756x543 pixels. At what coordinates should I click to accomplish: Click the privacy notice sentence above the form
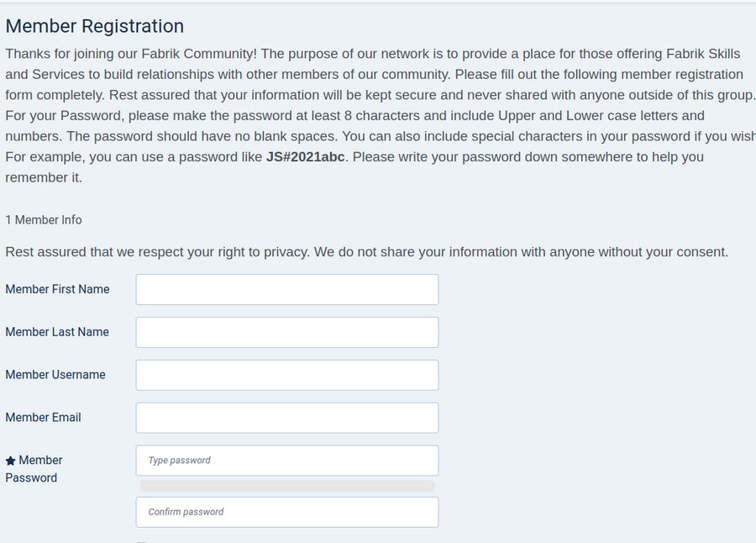coord(366,252)
